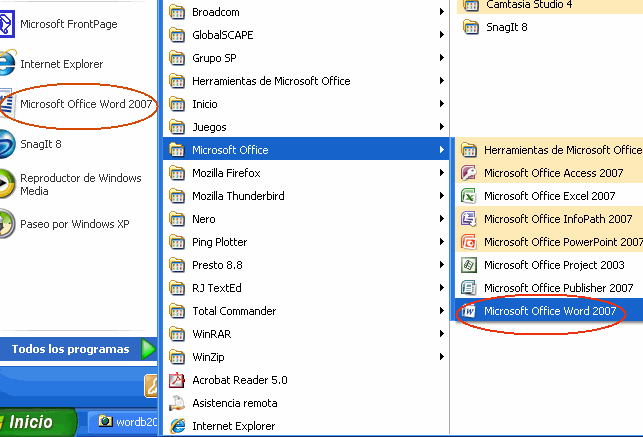
Task: Click the Inicio start button
Action: 38,422
